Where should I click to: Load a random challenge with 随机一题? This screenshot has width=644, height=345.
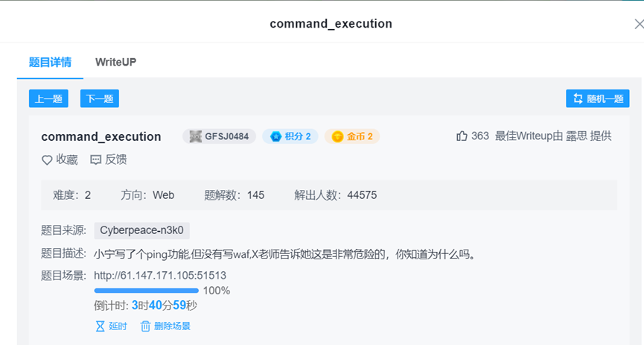pos(598,98)
